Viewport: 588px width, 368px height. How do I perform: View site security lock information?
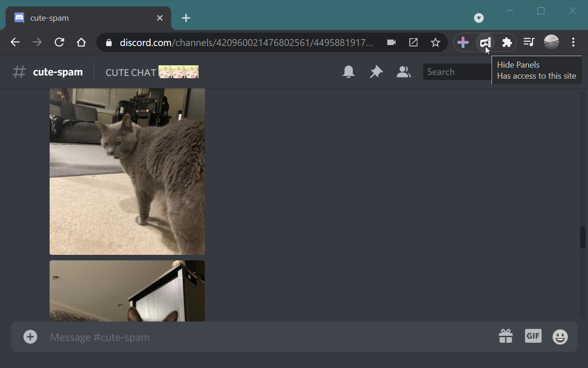[x=109, y=43]
